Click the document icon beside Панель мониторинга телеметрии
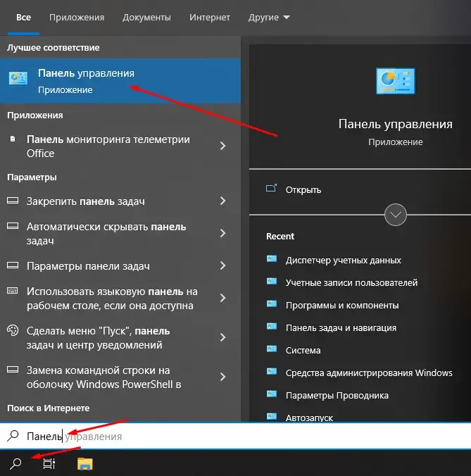Screen dimensions: 471x476 13,139
